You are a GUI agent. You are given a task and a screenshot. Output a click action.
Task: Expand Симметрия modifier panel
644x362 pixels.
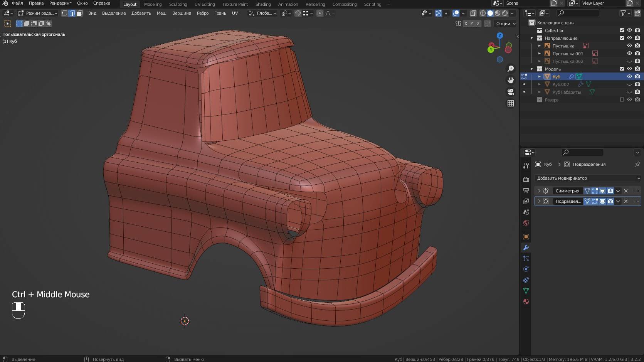click(539, 191)
